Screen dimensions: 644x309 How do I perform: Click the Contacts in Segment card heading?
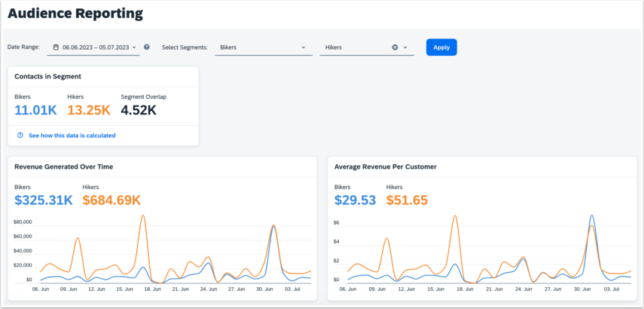tap(47, 76)
